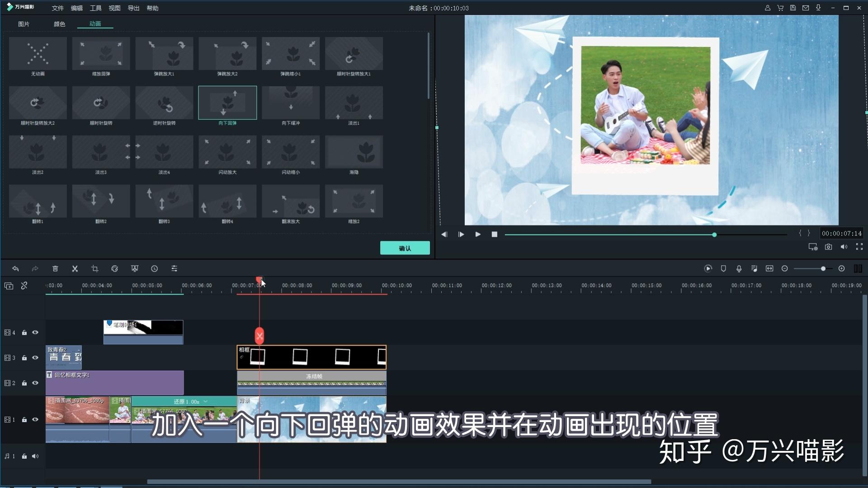Viewport: 868px width, 488px height.
Task: Open the Crop tool above the timeline
Action: [94, 268]
